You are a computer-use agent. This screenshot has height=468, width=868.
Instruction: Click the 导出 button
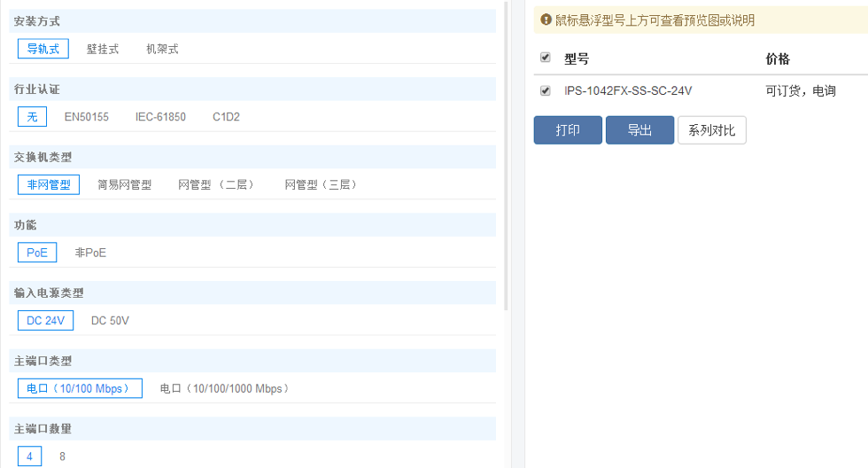[x=639, y=130]
